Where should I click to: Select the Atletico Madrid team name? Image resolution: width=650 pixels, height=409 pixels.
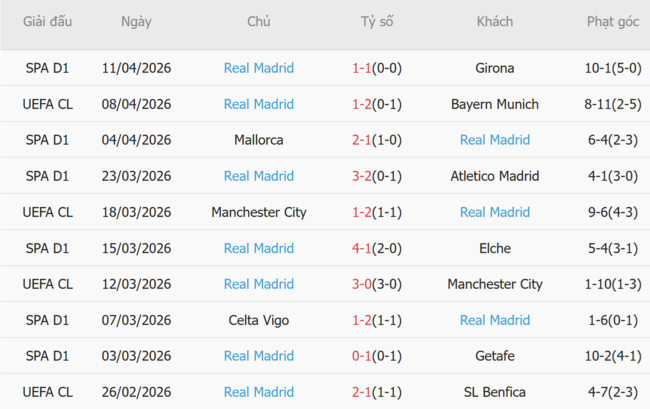(495, 176)
